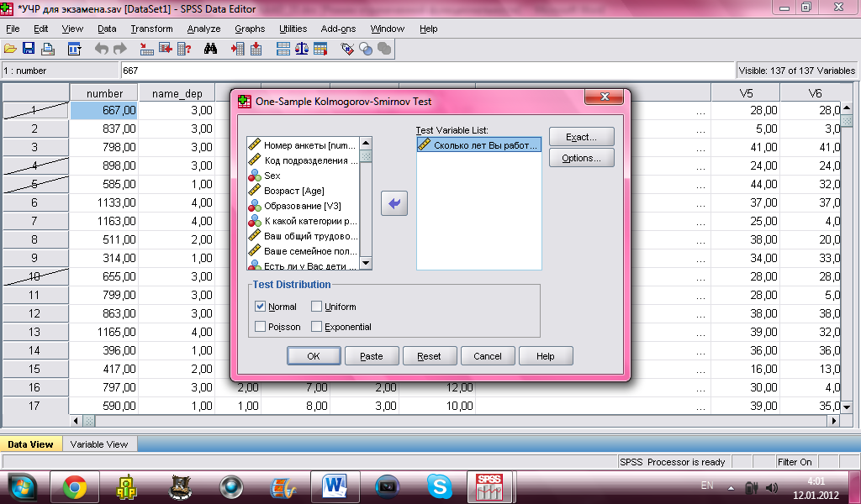861x504 pixels.
Task: Click the variable list scroll down arrow
Action: coord(366,264)
